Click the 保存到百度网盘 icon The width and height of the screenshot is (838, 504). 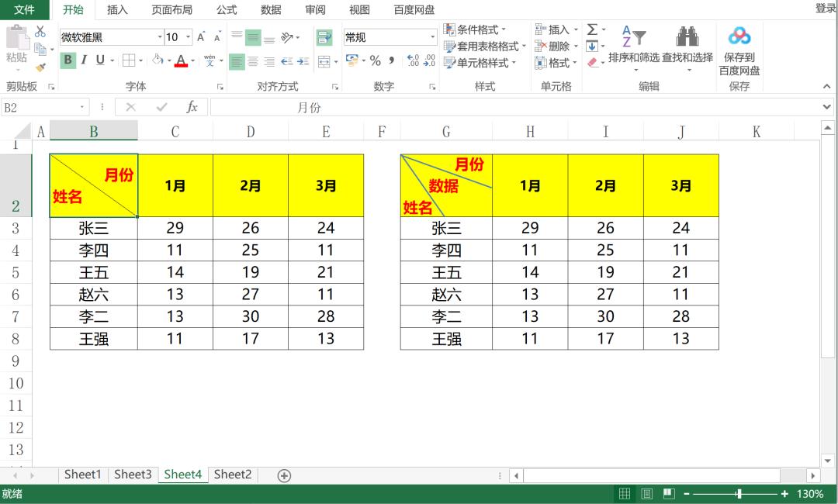click(x=738, y=36)
